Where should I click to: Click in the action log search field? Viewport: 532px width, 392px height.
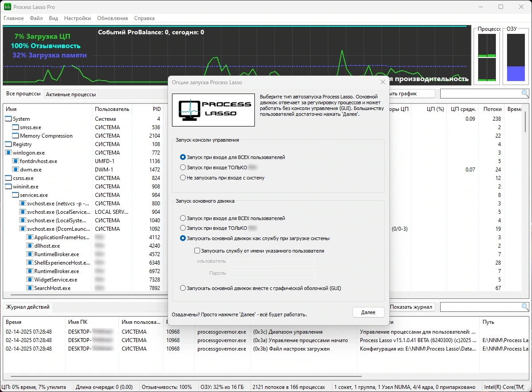480,307
